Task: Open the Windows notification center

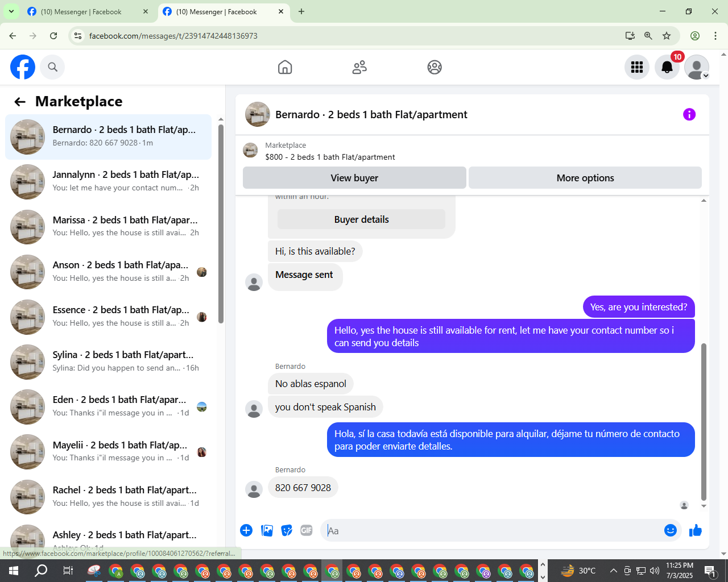Action: pyautogui.click(x=710, y=571)
